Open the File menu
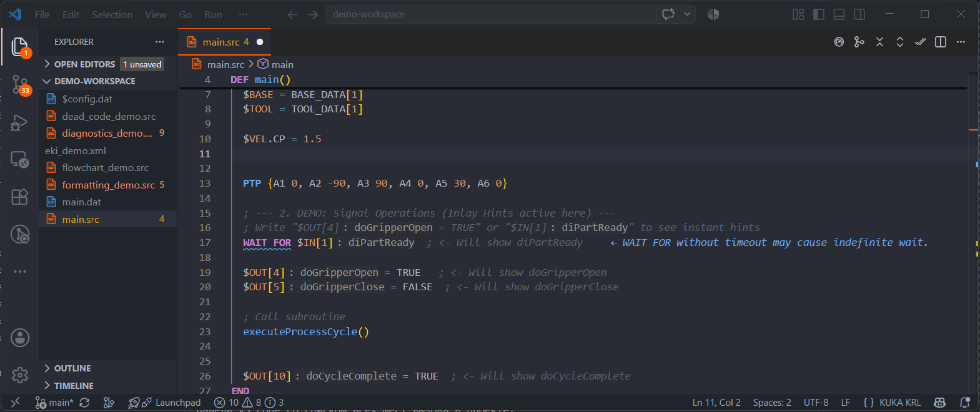 (42, 14)
